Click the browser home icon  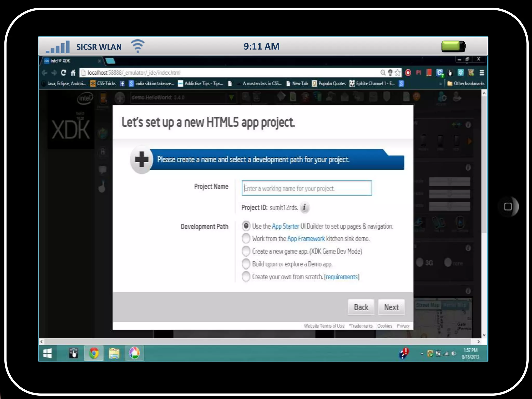click(x=73, y=73)
